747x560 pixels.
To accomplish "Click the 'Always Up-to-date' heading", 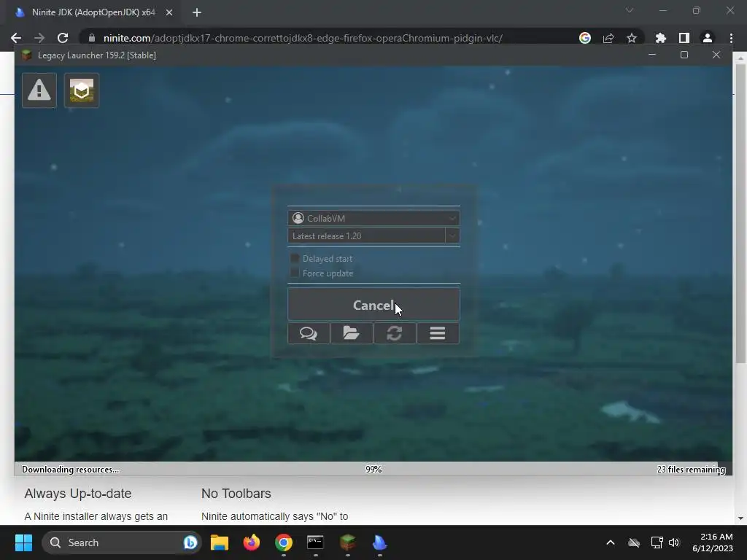I will pyautogui.click(x=77, y=494).
